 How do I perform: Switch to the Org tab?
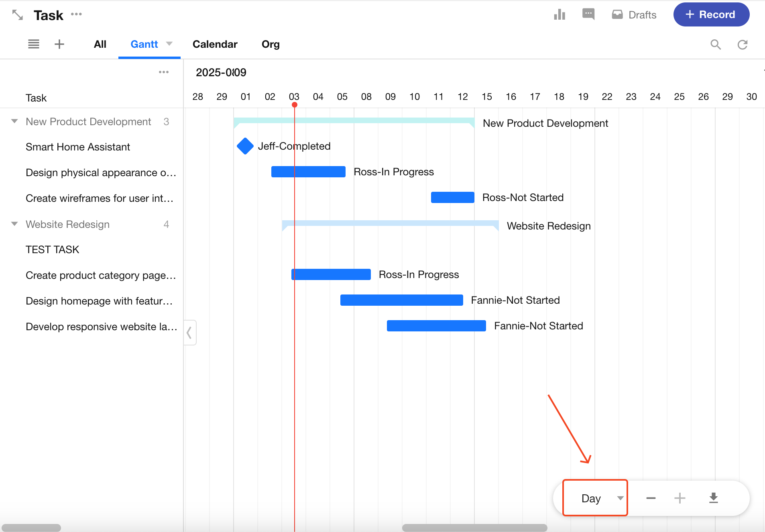[x=271, y=44]
